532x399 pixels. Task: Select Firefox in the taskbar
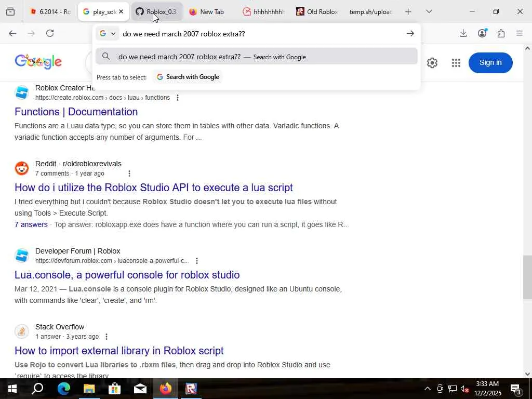point(166,389)
